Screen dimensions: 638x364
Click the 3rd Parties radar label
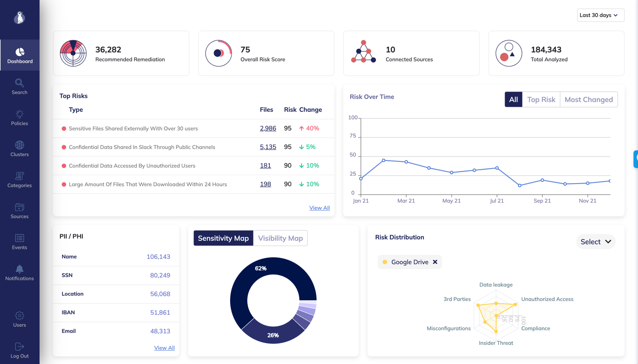pyautogui.click(x=457, y=299)
